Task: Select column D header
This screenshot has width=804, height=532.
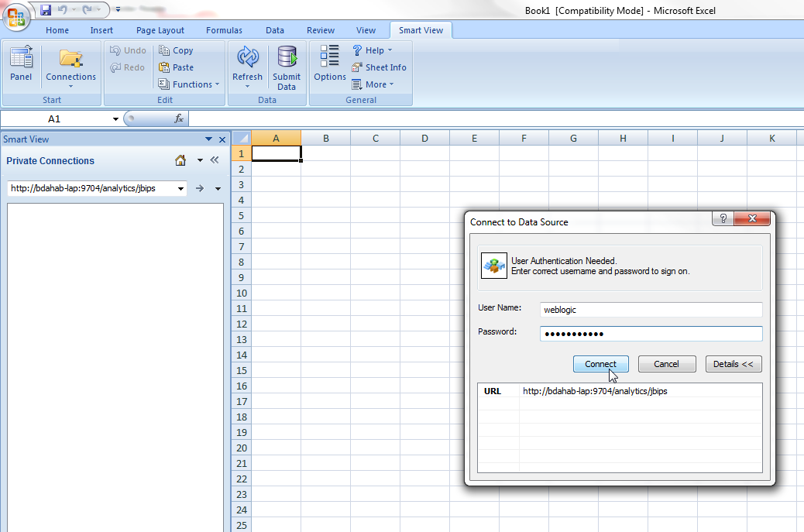Action: [x=424, y=139]
